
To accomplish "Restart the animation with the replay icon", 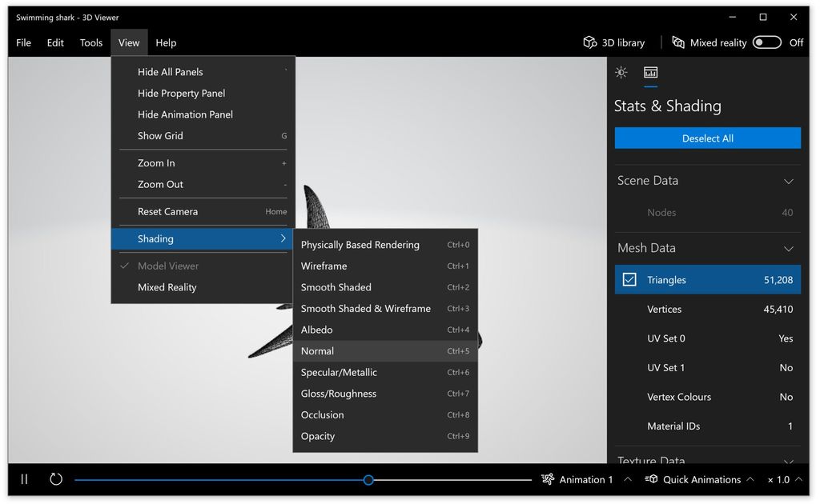I will click(x=54, y=478).
